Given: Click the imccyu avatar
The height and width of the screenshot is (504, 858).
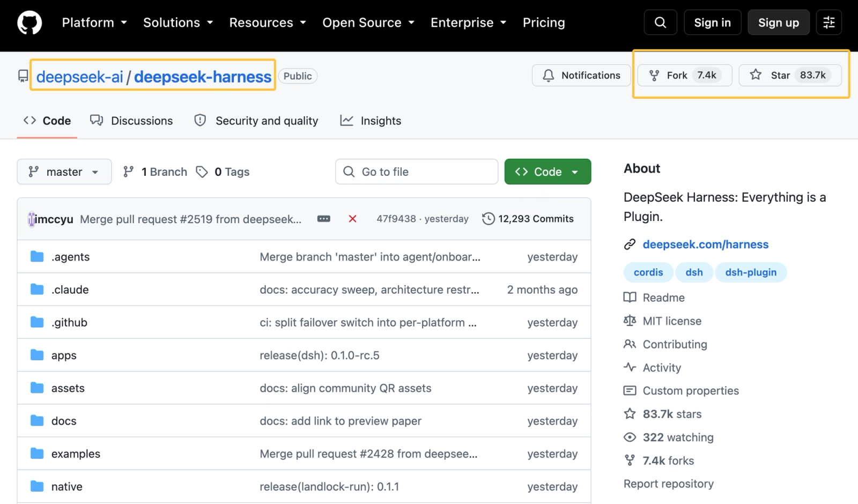Looking at the screenshot, I should pos(31,219).
